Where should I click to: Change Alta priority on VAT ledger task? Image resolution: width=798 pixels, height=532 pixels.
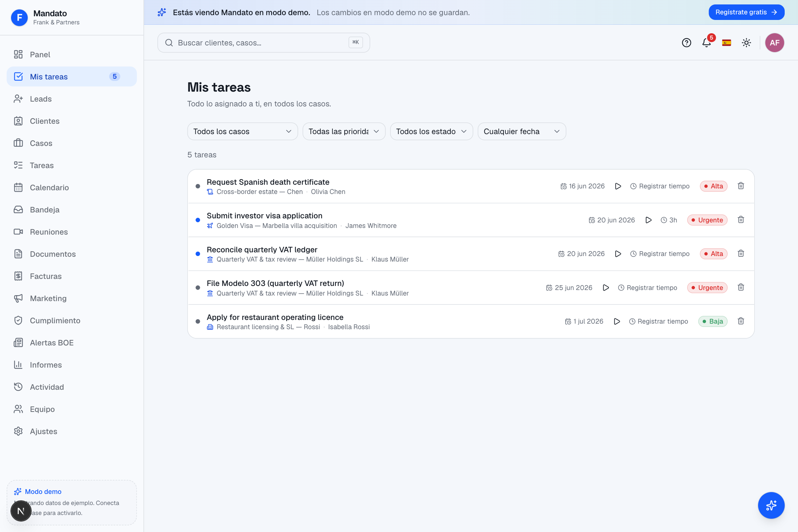click(x=713, y=254)
